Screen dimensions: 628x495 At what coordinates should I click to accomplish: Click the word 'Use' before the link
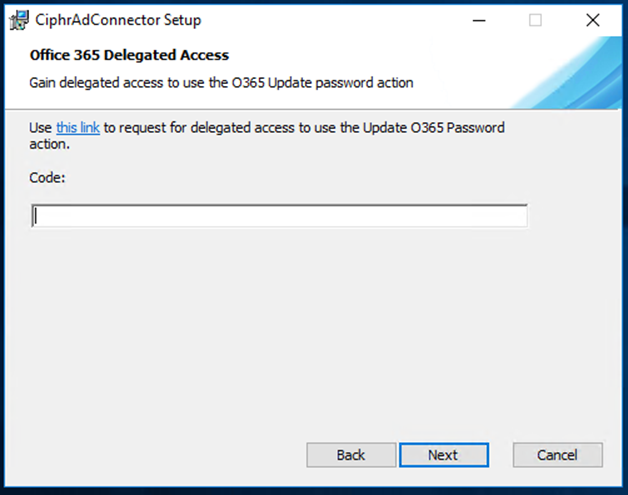(40, 128)
